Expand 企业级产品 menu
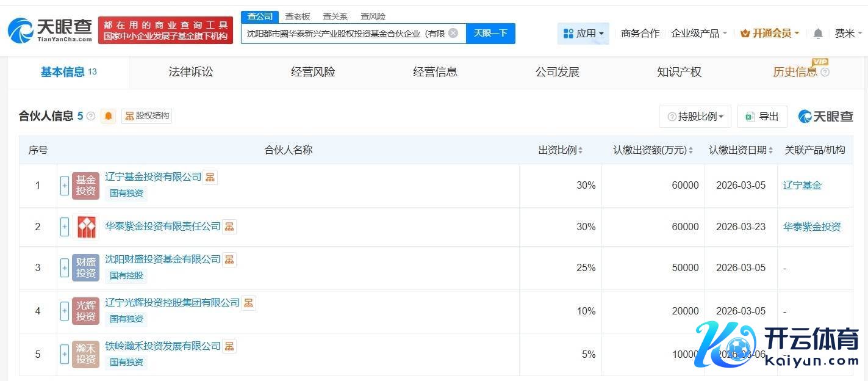Image resolution: width=868 pixels, height=381 pixels. [x=698, y=34]
